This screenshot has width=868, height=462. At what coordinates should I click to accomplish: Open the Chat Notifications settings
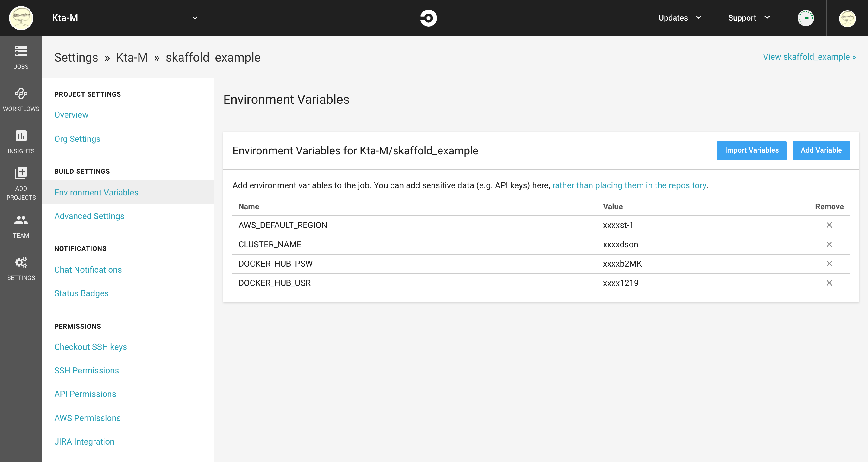click(88, 269)
